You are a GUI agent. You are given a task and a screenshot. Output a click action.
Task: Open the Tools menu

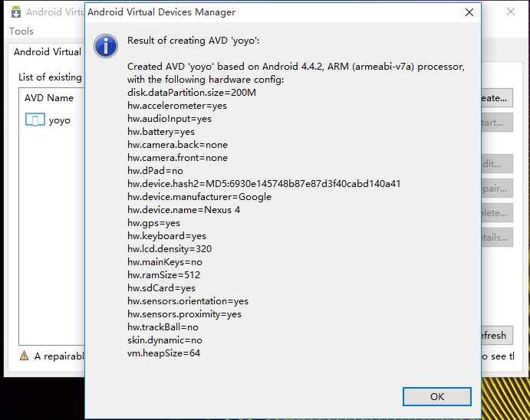(21, 31)
